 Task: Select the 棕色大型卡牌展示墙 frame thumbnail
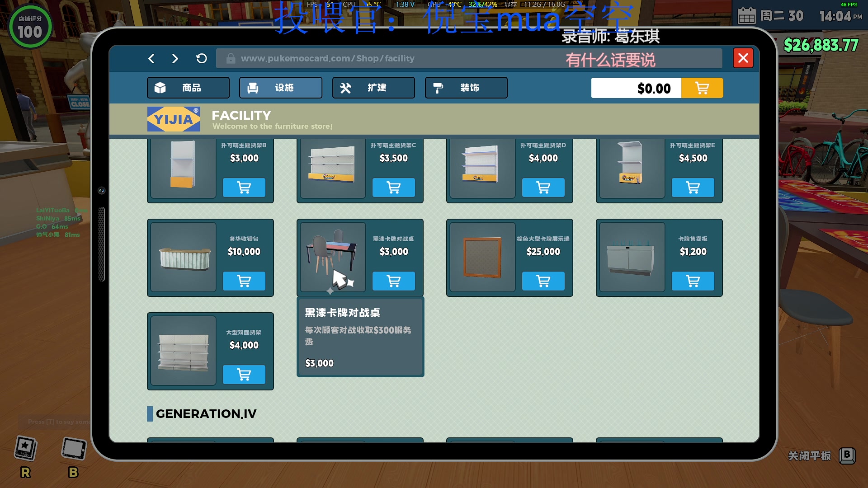point(482,257)
